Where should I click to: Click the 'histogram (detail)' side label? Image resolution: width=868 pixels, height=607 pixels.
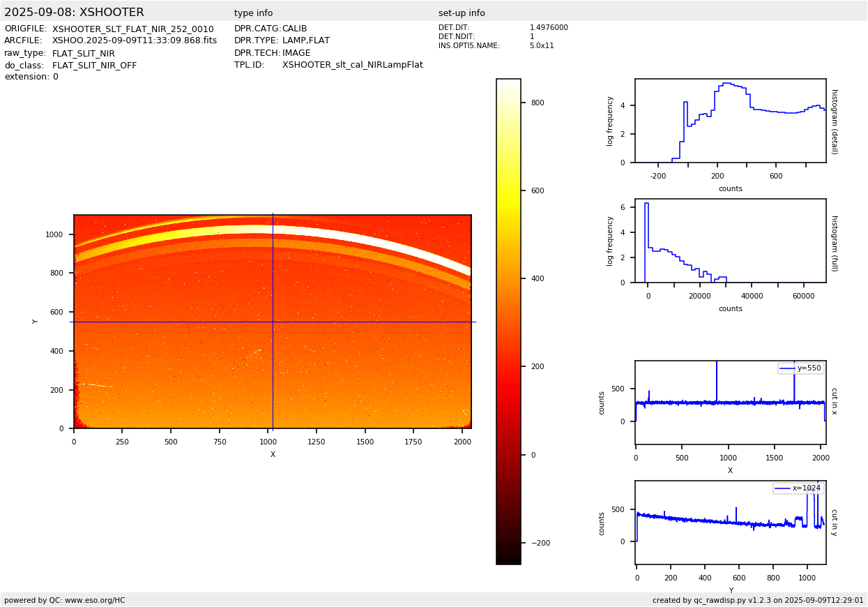pos(834,121)
